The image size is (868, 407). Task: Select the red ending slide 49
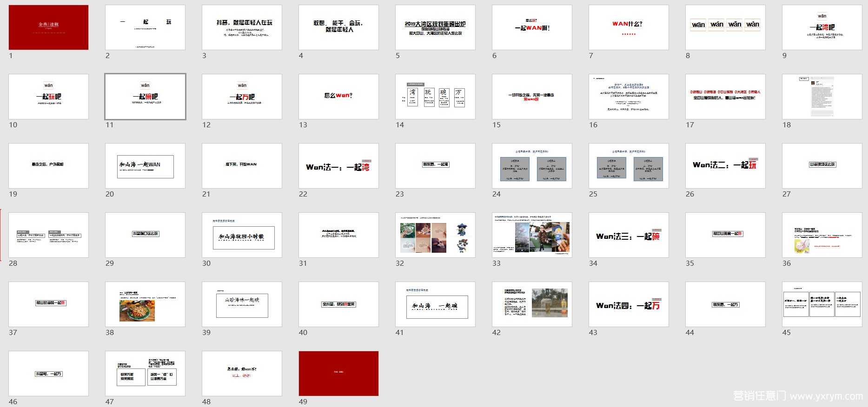[x=338, y=374]
